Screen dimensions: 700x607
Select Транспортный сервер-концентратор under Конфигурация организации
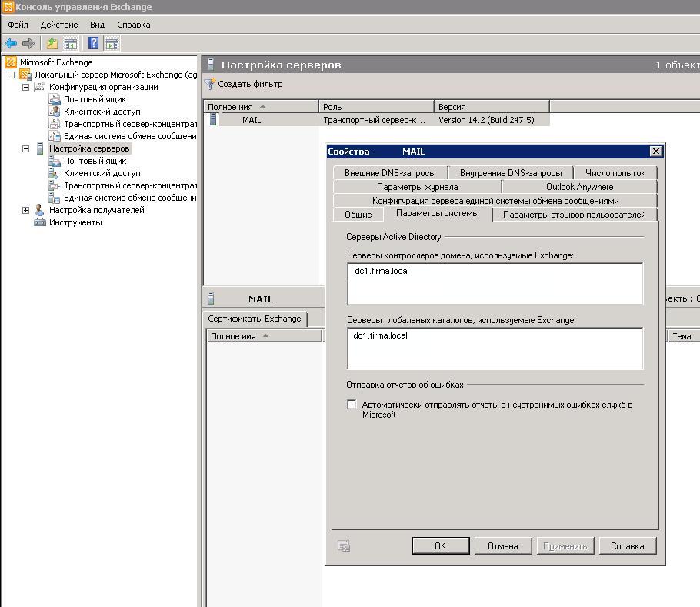point(130,124)
